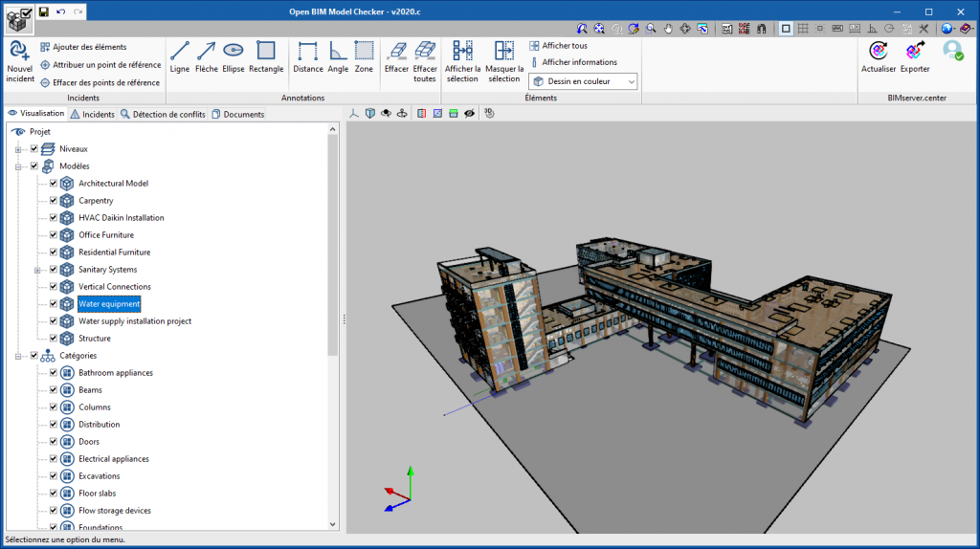
Task: Disable the Doors category checkbox
Action: (x=54, y=442)
